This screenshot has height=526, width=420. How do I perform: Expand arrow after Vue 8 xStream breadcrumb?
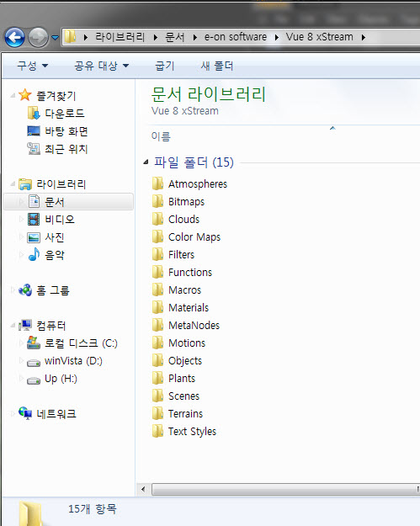point(364,37)
